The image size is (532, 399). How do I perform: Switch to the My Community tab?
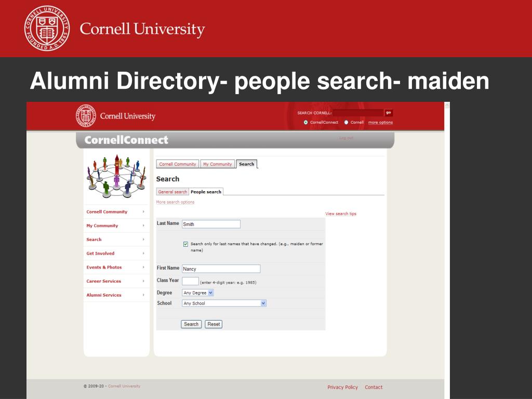click(217, 164)
